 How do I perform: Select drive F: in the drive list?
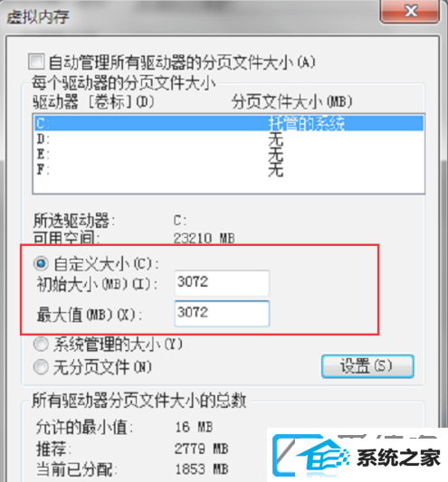229,169
